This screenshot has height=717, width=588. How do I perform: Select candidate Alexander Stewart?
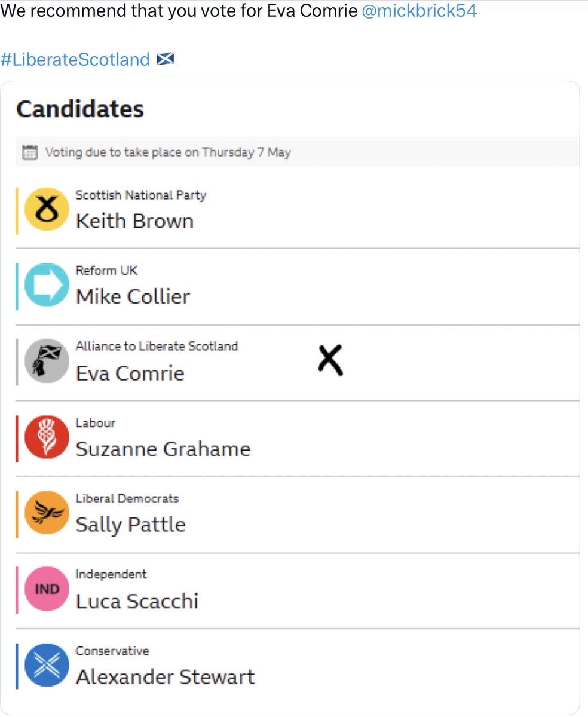[165, 677]
